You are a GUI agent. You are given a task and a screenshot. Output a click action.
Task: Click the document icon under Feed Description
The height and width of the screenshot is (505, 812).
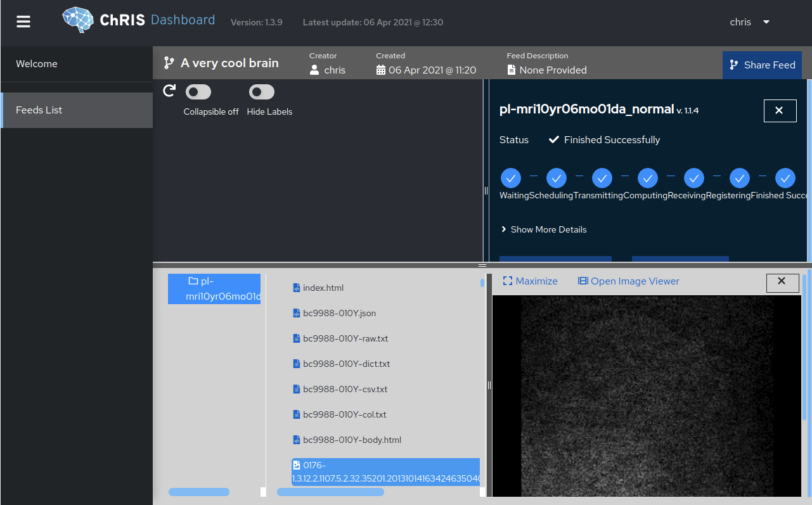512,70
